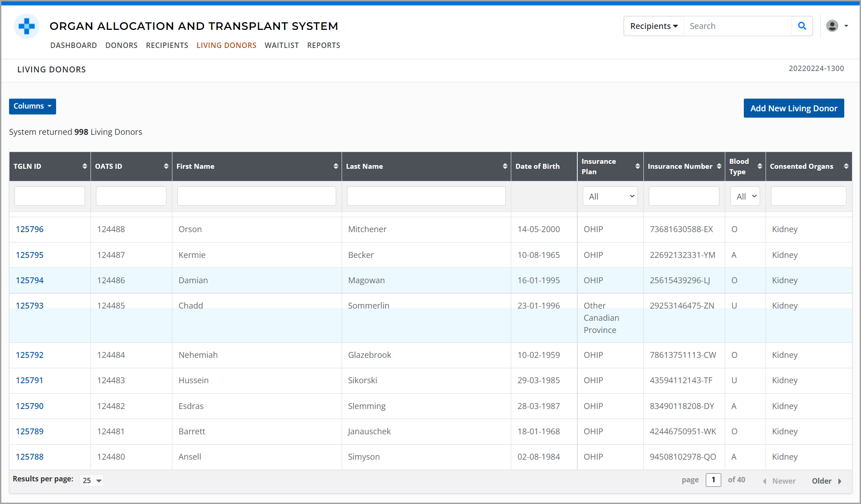Click the blue cross OATS logo

[x=26, y=26]
